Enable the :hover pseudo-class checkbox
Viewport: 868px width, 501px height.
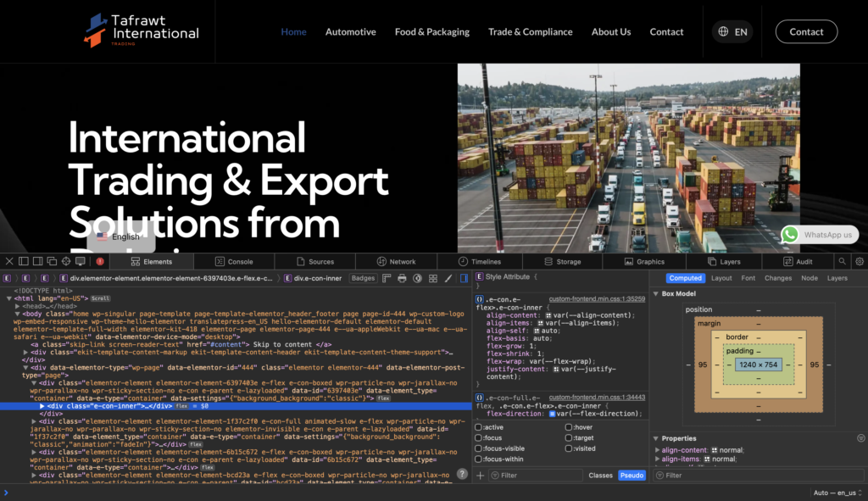570,427
